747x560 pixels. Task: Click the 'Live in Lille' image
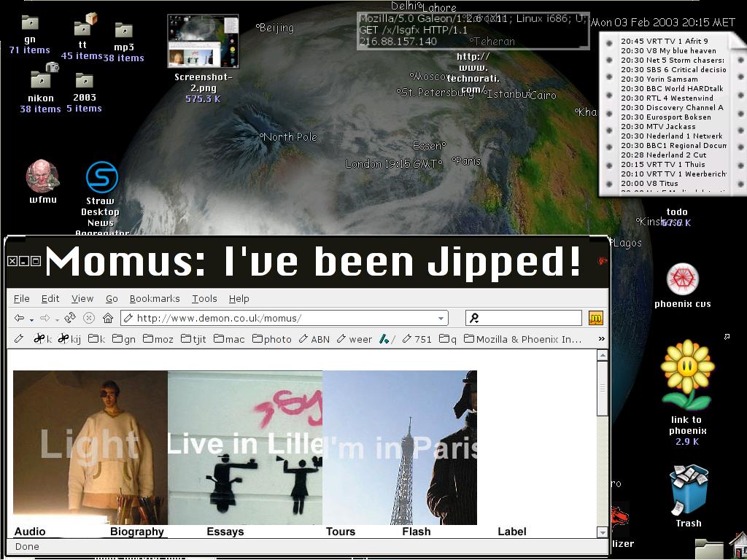pos(245,448)
